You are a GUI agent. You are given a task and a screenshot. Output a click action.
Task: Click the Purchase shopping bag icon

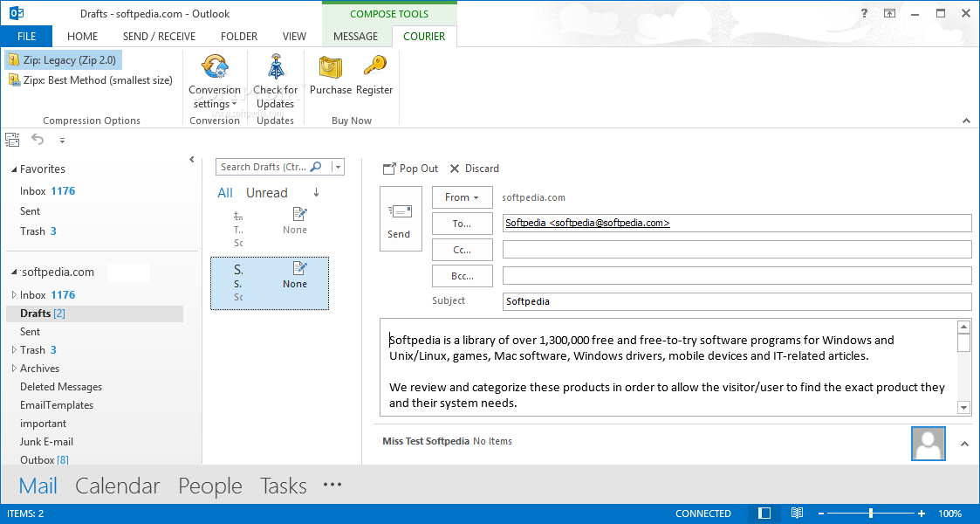[x=330, y=66]
